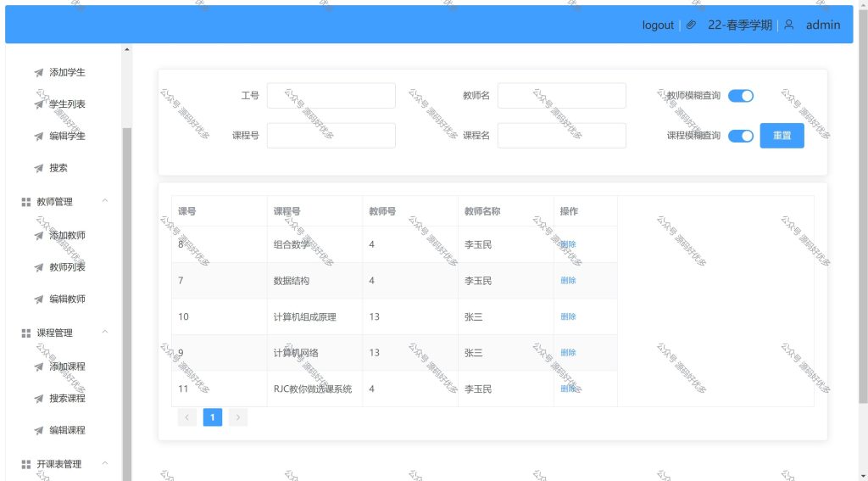
Task: Click the paper-plane icon beside 搜索课程
Action: pos(39,399)
